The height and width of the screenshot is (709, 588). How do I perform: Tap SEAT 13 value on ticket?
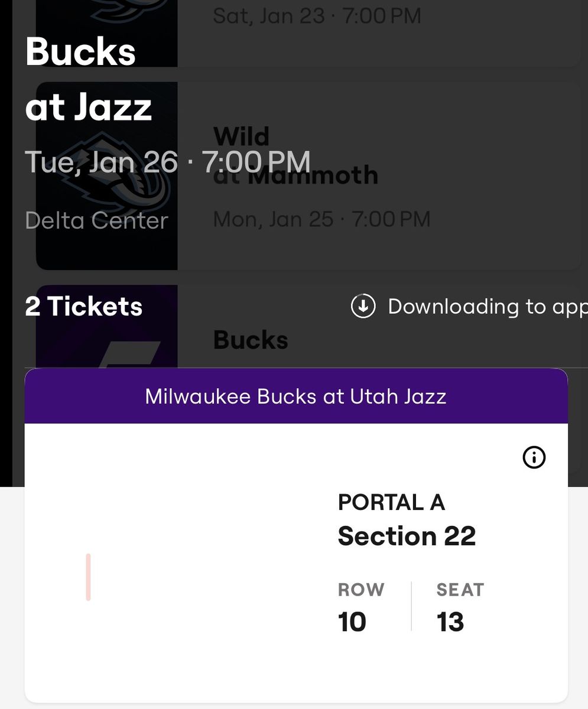450,622
